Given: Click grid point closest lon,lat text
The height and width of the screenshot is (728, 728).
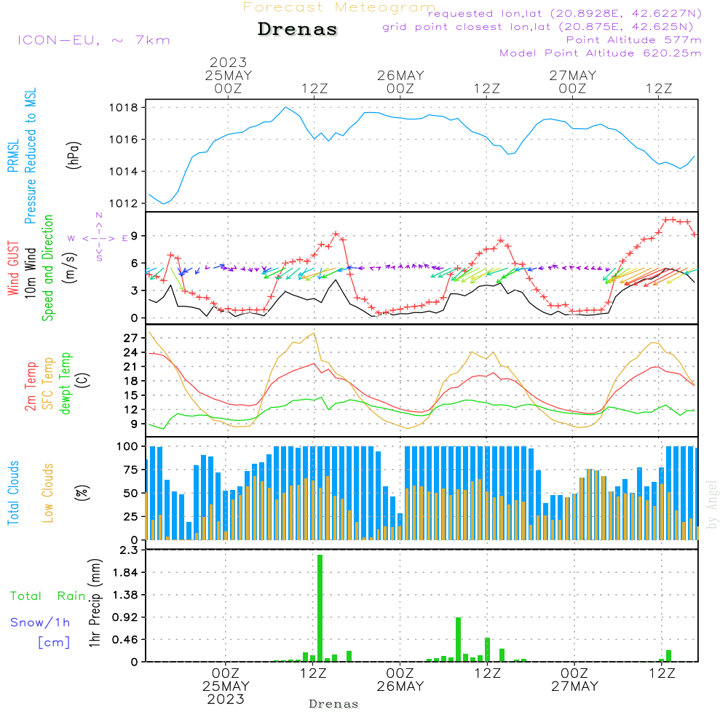Looking at the screenshot, I should (538, 27).
